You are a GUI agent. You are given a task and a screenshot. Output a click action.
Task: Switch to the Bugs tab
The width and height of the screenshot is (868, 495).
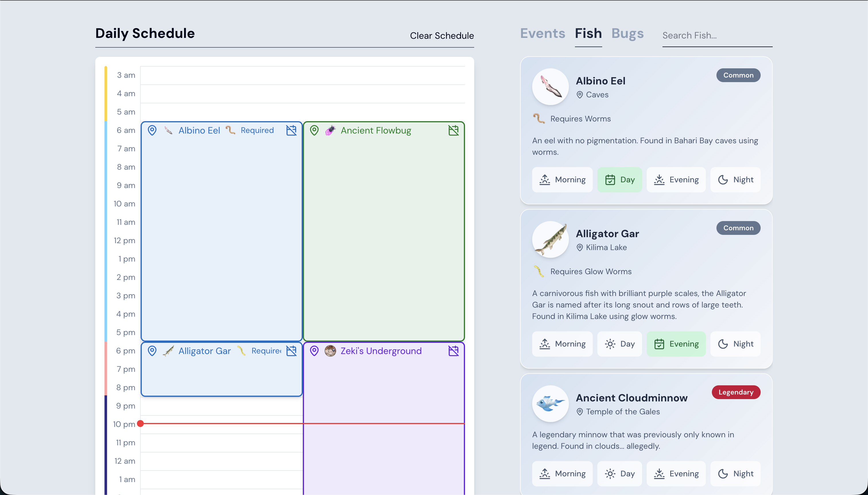tap(627, 33)
